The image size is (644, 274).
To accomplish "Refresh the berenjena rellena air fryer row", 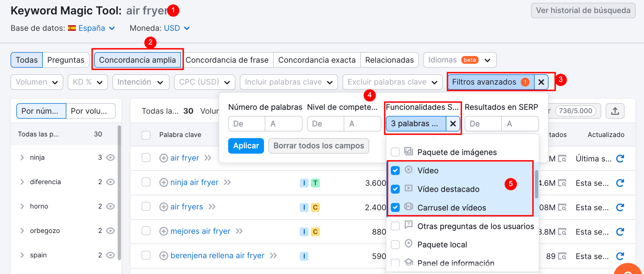I will click(x=620, y=256).
